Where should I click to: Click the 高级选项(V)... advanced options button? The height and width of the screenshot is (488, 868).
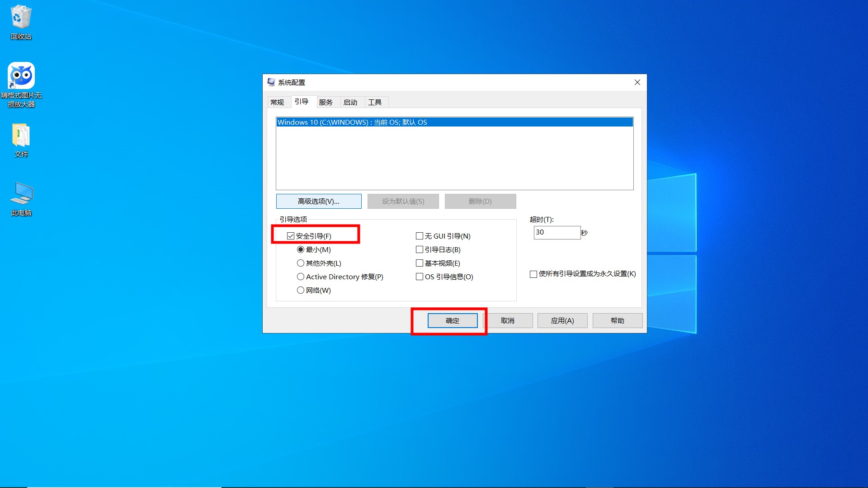click(x=318, y=201)
